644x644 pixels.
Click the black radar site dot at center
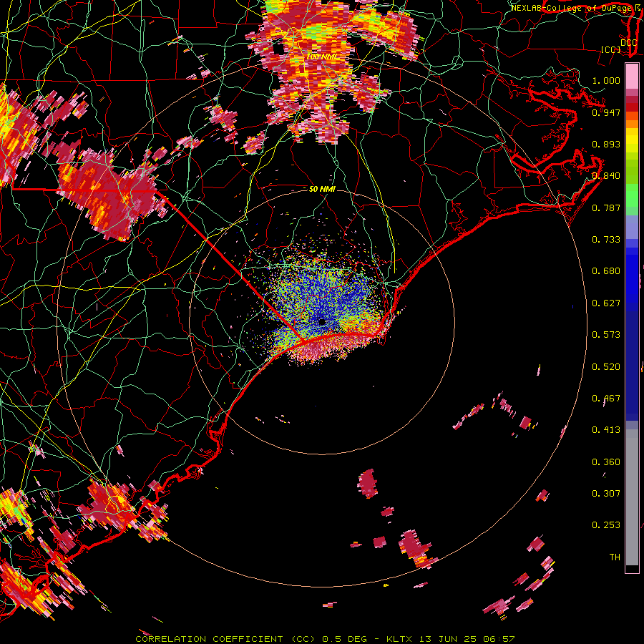tap(322, 323)
